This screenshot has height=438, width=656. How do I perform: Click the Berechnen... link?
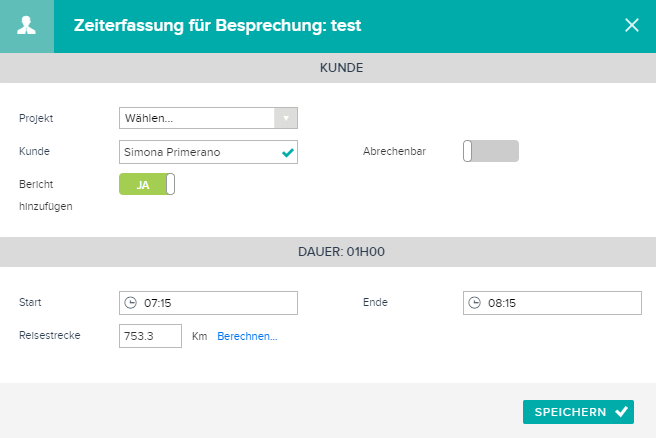[x=247, y=336]
